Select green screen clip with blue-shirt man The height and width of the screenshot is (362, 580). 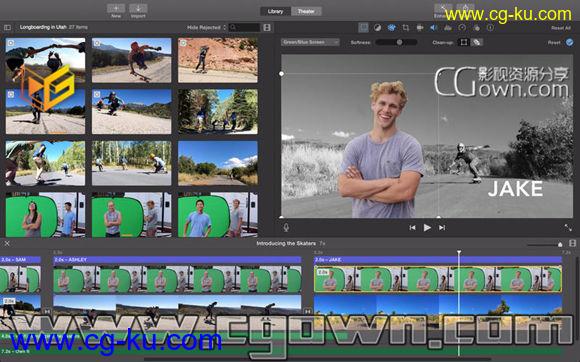pos(218,214)
